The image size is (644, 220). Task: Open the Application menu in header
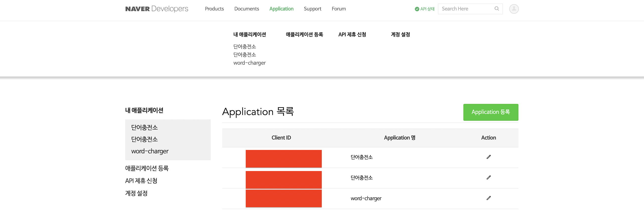pos(281,9)
